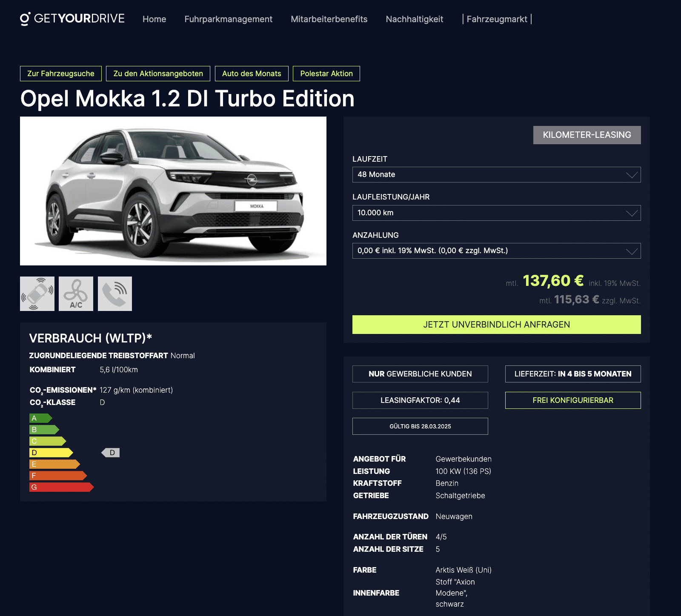This screenshot has height=616, width=681.
Task: Click the Opel Mokka 1.2 DI Turbo Edition title
Action: click(187, 99)
